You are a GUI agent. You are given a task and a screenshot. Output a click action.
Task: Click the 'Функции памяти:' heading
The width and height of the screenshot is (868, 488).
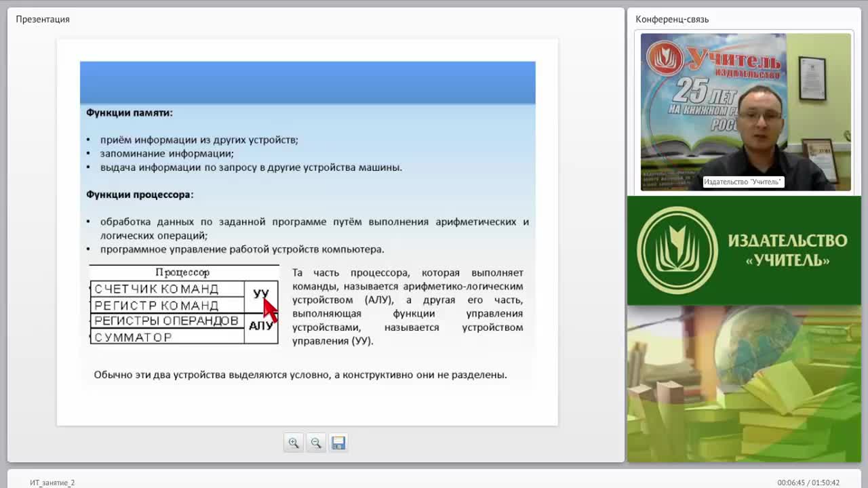[130, 113]
